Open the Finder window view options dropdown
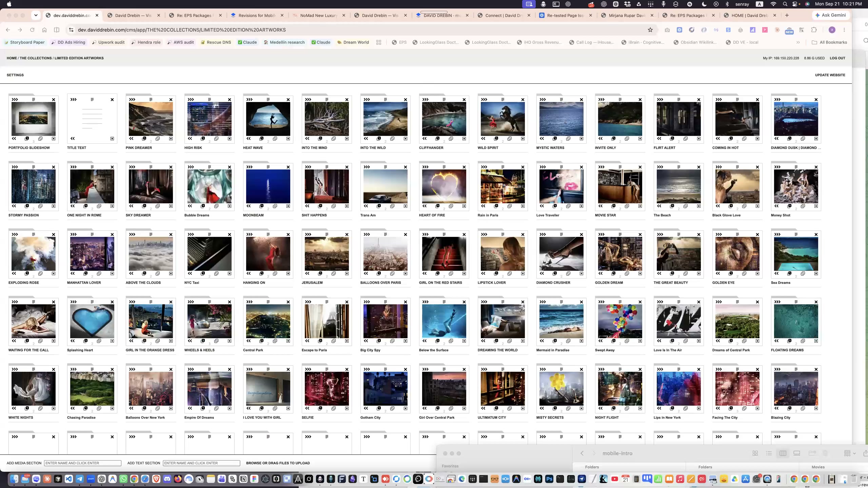Screen dimensions: 868x488 (x=849, y=453)
